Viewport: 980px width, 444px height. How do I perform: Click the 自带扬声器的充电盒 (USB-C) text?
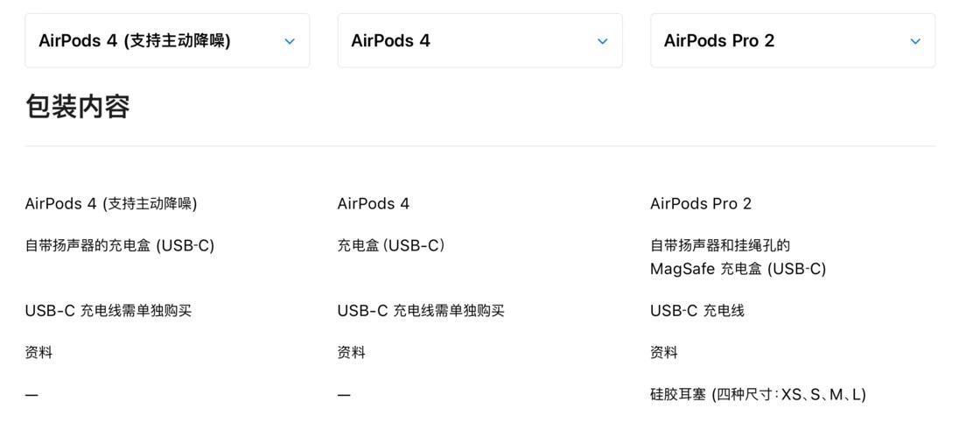click(120, 246)
